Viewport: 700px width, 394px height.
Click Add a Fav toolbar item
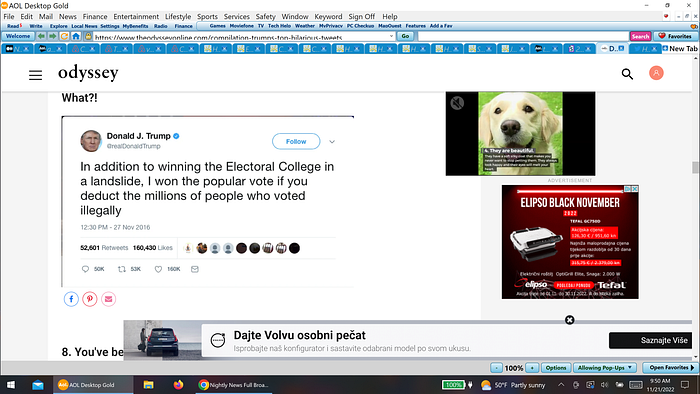point(441,26)
